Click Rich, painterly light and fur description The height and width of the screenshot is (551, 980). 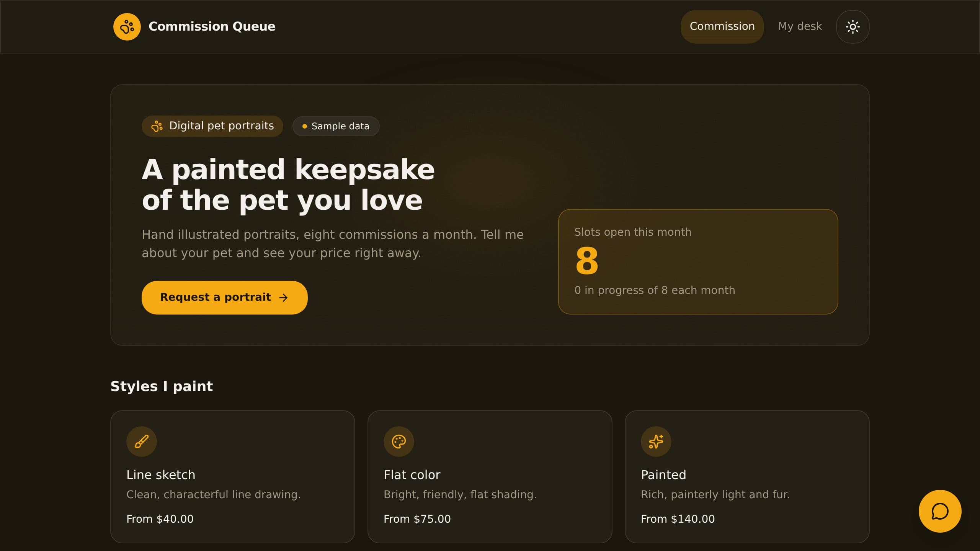click(x=715, y=495)
